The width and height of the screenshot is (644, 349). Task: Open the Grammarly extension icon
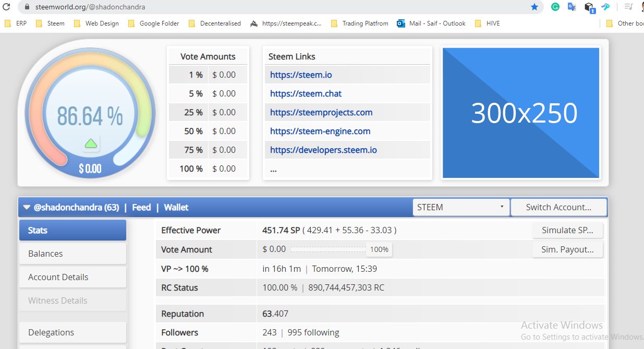(555, 7)
